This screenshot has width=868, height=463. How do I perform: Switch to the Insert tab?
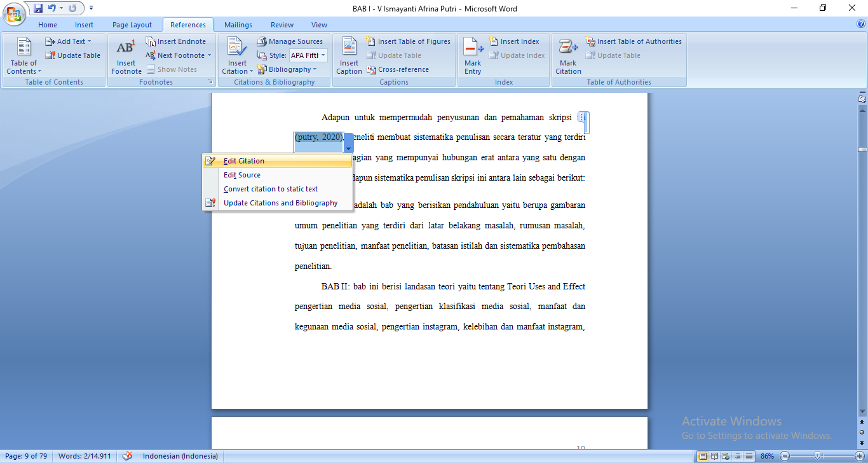[x=84, y=25]
